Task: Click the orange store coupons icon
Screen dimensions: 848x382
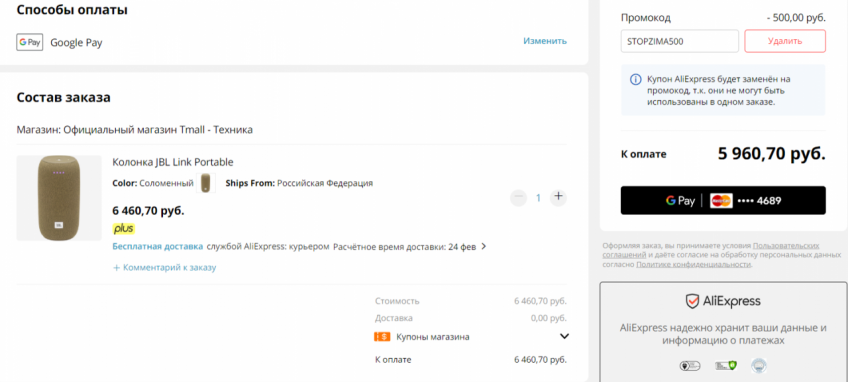Action: [x=382, y=337]
